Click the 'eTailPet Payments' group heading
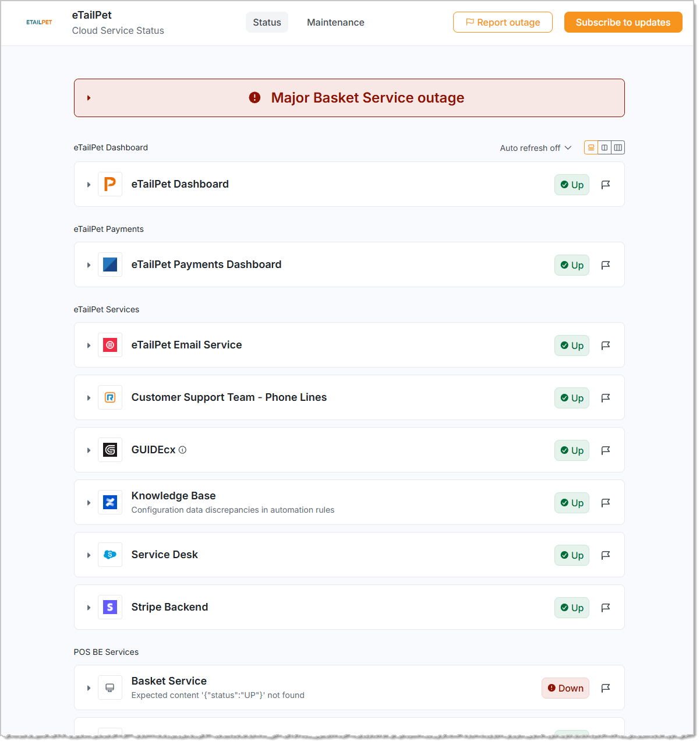The image size is (700, 744). (108, 229)
